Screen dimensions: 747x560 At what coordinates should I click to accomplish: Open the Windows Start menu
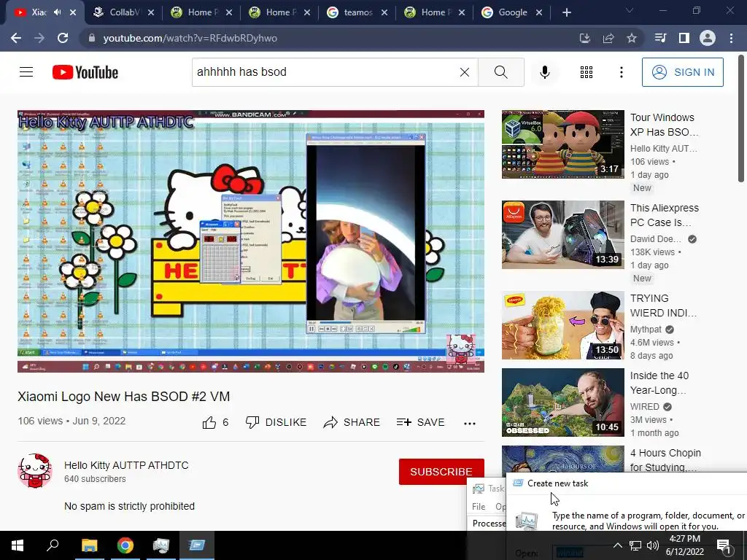[18, 545]
